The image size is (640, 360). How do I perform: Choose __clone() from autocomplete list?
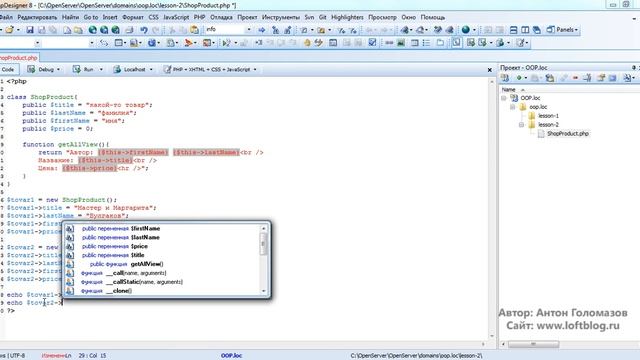click(162, 291)
